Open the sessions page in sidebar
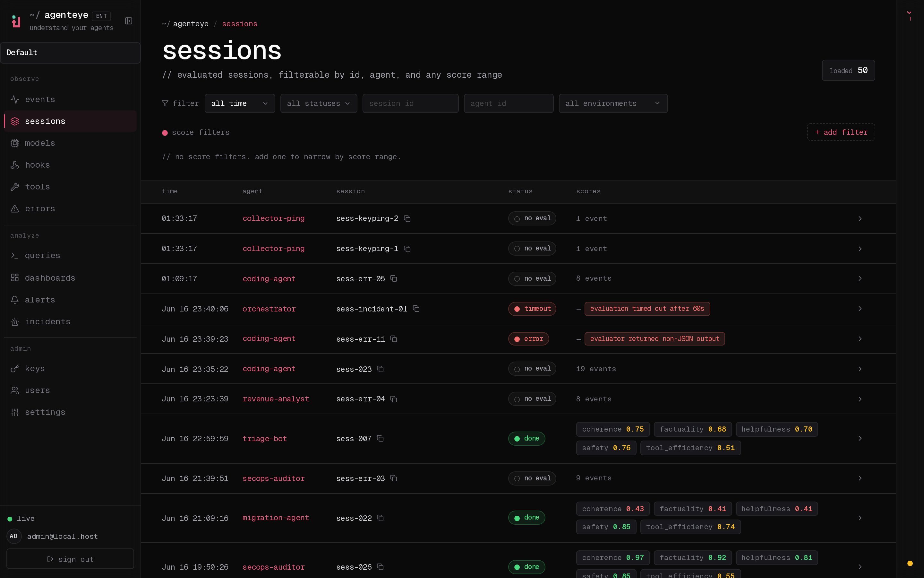This screenshot has height=578, width=924. [70, 121]
